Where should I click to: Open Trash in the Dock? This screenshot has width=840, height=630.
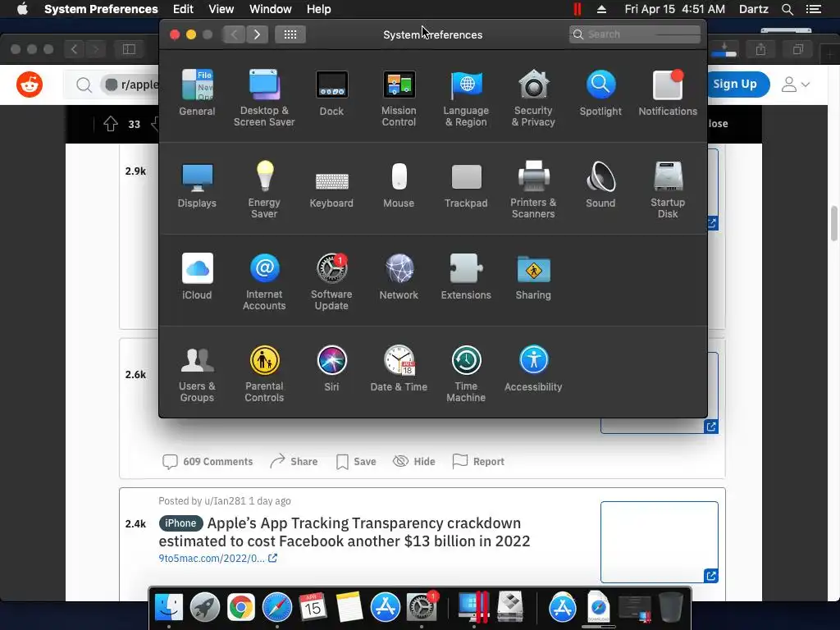point(671,607)
